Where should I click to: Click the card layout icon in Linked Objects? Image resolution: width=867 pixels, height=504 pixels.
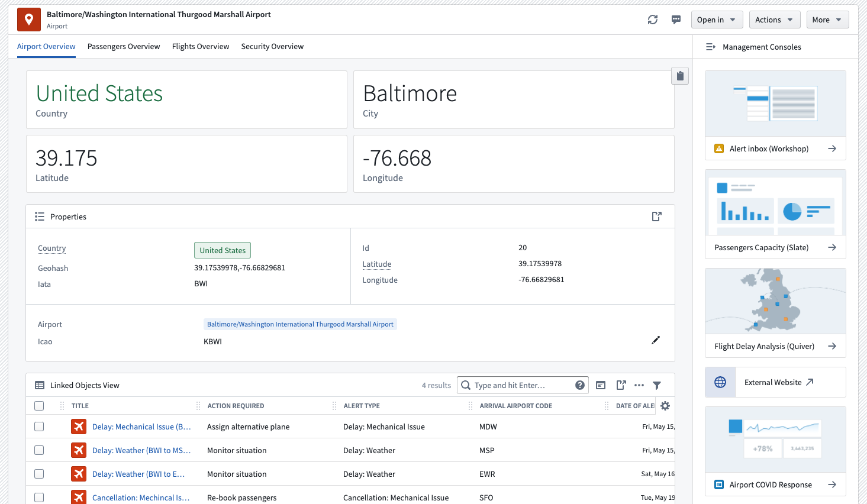pyautogui.click(x=601, y=385)
